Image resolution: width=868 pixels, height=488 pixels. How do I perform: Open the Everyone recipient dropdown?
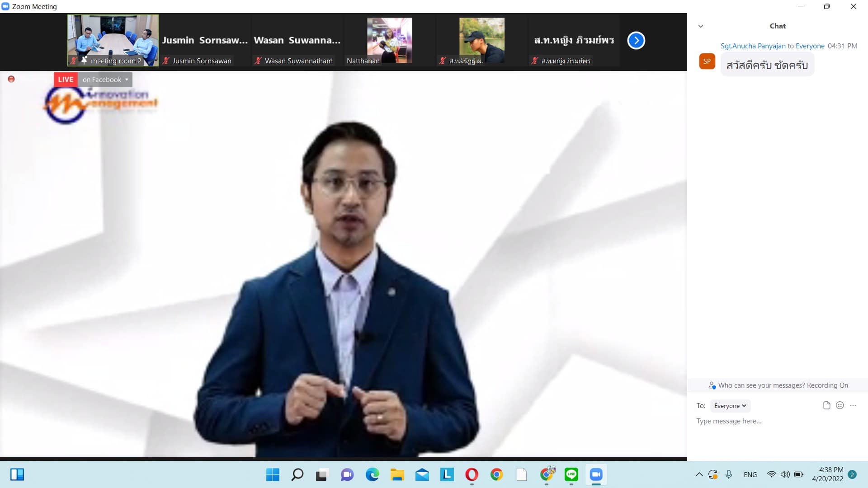tap(730, 406)
